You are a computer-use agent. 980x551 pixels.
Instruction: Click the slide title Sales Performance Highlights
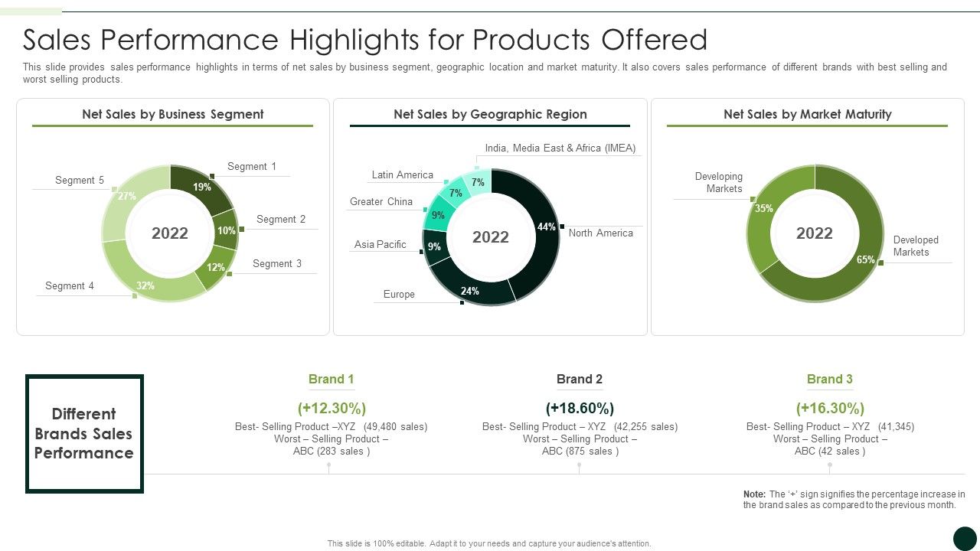(365, 39)
